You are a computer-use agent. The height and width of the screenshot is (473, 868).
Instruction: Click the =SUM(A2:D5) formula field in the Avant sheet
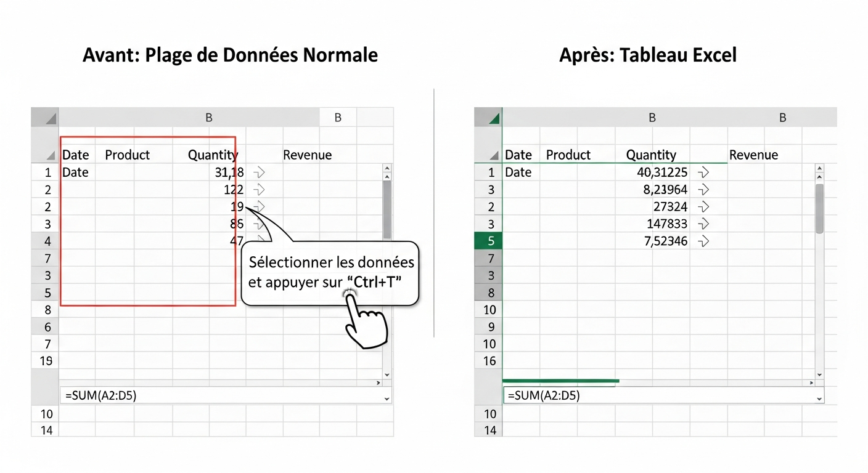(x=226, y=395)
